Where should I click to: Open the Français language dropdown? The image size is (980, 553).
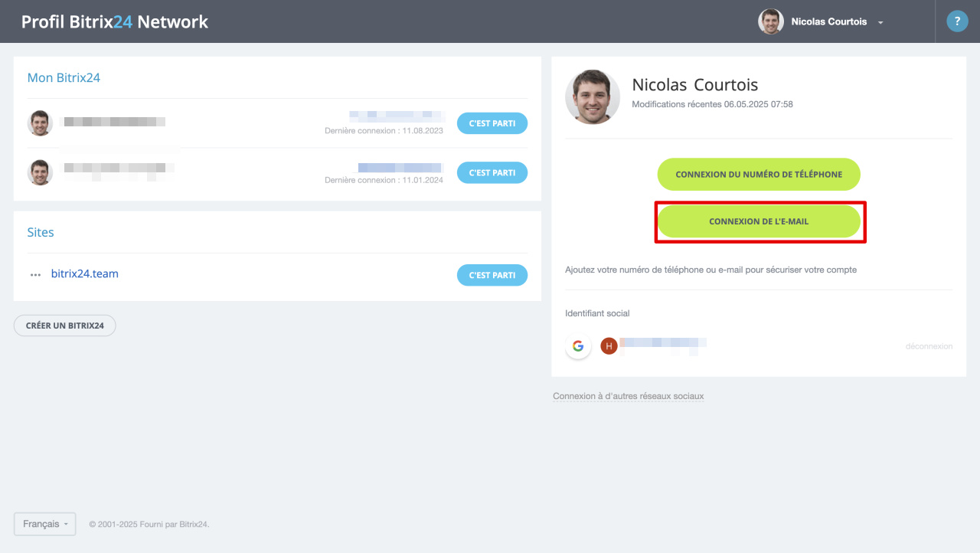(x=44, y=524)
